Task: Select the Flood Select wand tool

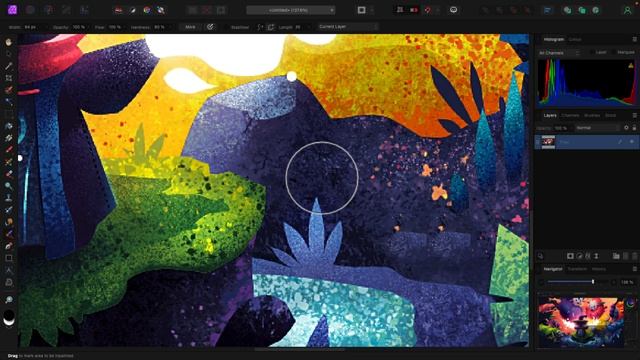Action: pyautogui.click(x=9, y=102)
